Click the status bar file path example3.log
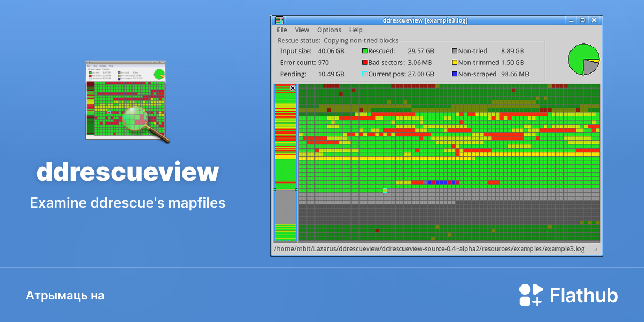Image resolution: width=644 pixels, height=322 pixels. click(429, 248)
